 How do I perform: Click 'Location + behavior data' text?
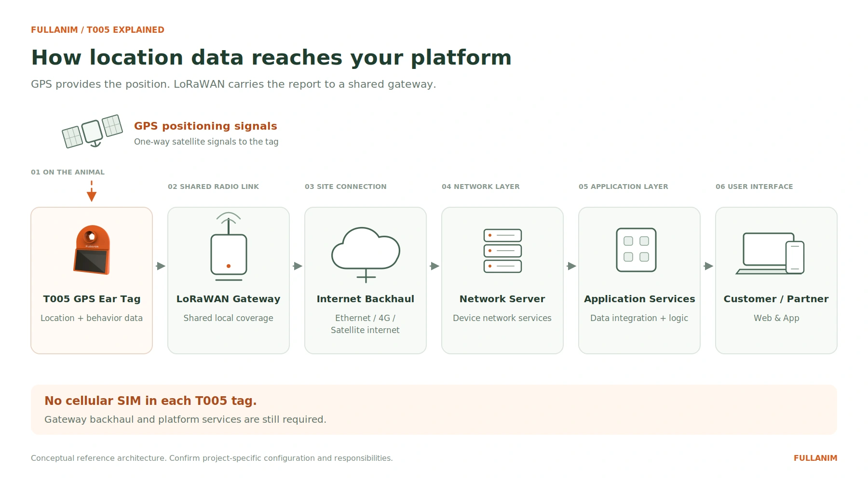coord(92,318)
